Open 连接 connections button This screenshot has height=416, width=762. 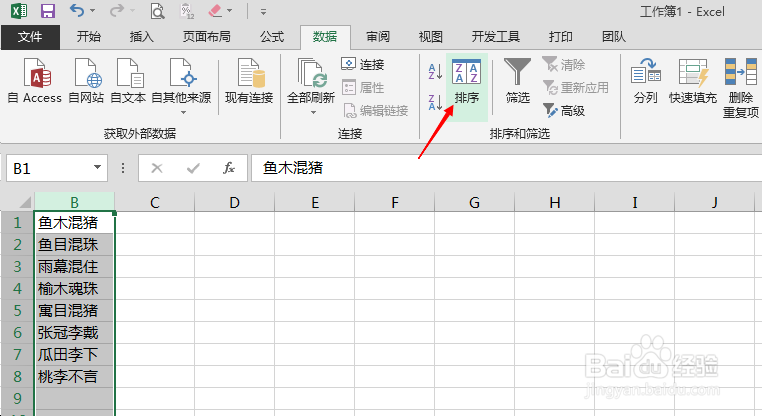point(363,64)
